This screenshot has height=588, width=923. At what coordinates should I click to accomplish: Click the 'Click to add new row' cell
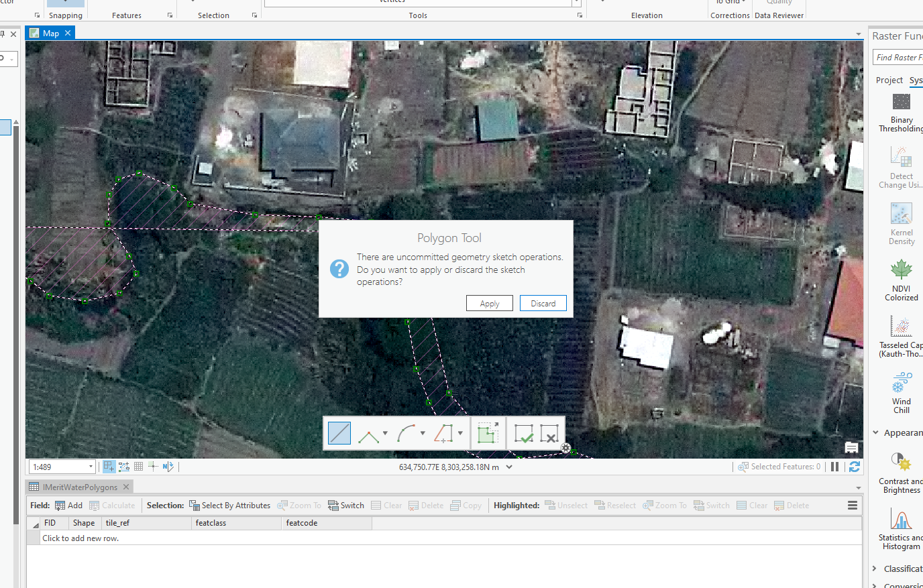pos(80,538)
